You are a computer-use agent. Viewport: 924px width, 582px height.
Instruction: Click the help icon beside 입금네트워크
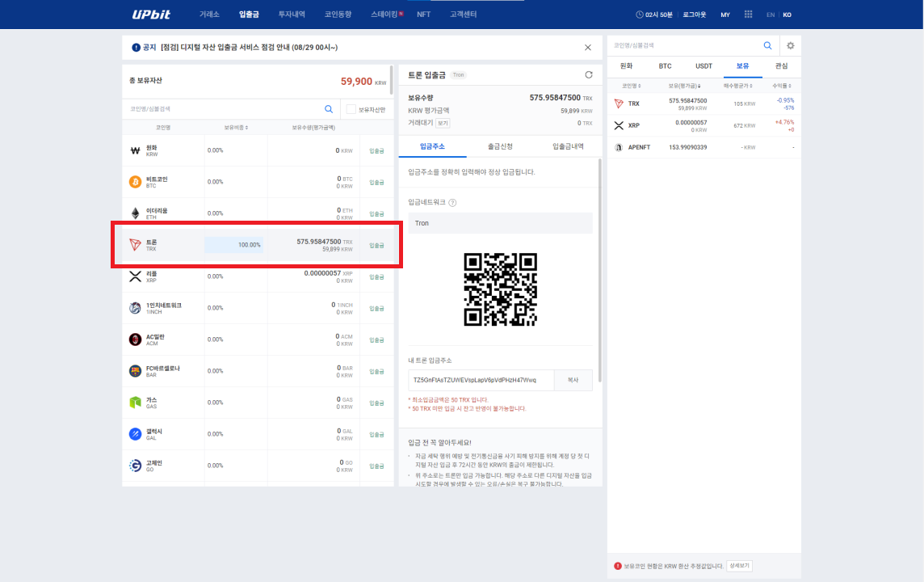(x=452, y=203)
